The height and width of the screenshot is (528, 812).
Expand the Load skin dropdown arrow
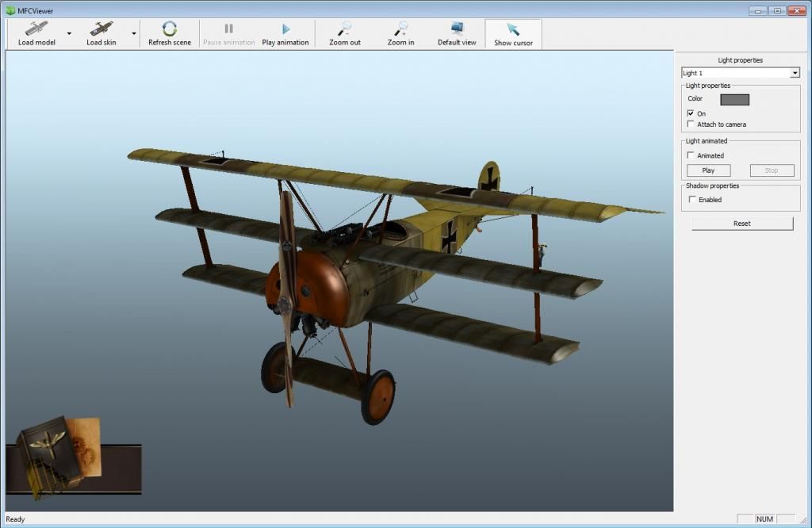click(133, 34)
